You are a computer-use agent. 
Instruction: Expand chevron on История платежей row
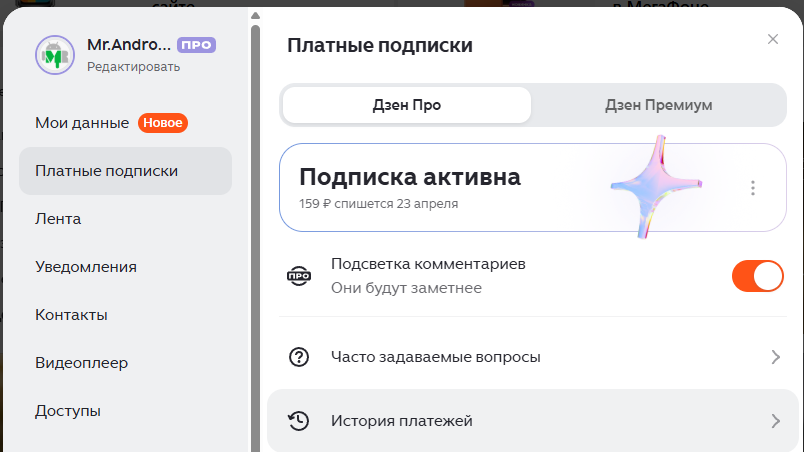[776, 421]
